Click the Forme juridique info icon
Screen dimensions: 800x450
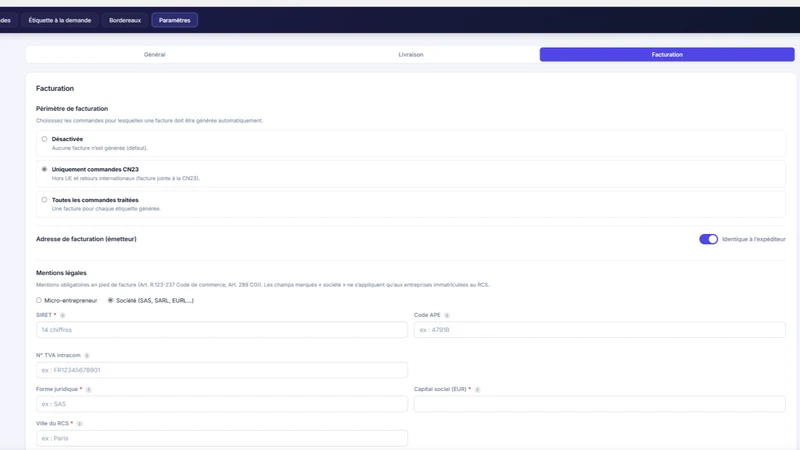(88, 389)
